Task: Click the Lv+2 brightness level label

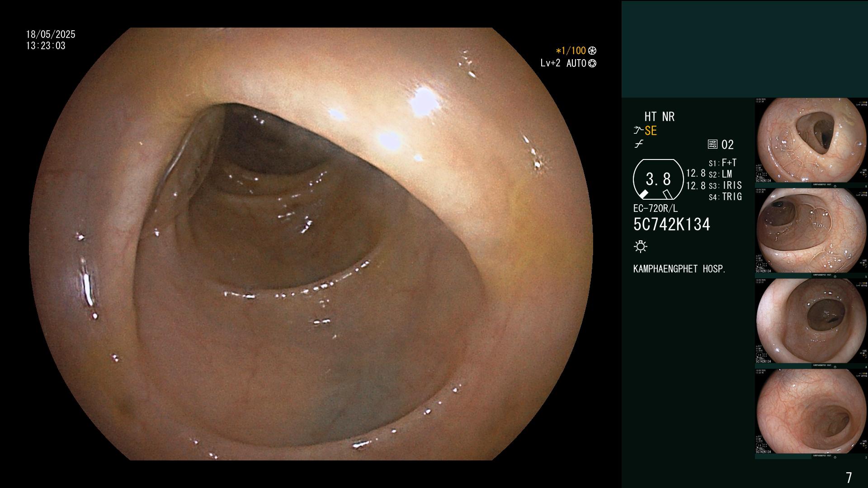Action: 550,63
